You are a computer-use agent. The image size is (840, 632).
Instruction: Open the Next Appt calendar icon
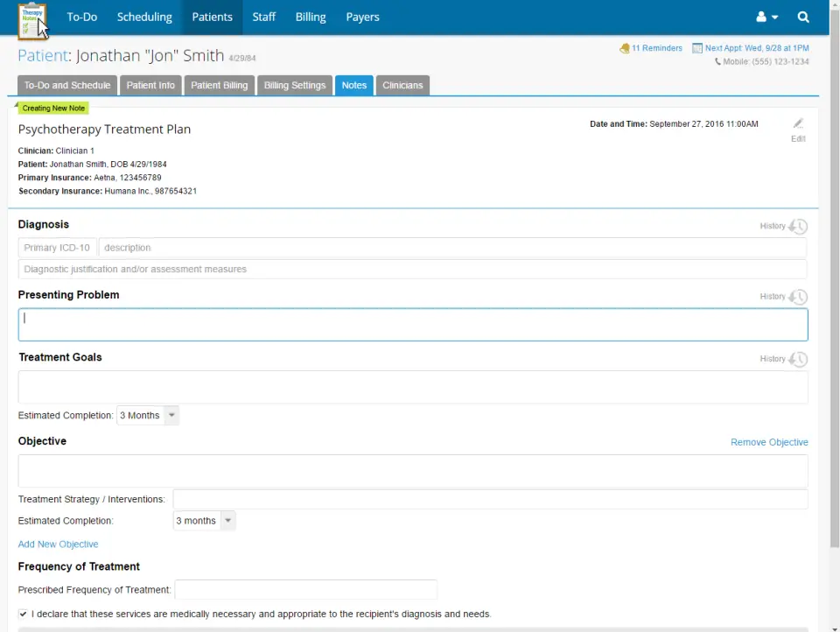coord(696,47)
